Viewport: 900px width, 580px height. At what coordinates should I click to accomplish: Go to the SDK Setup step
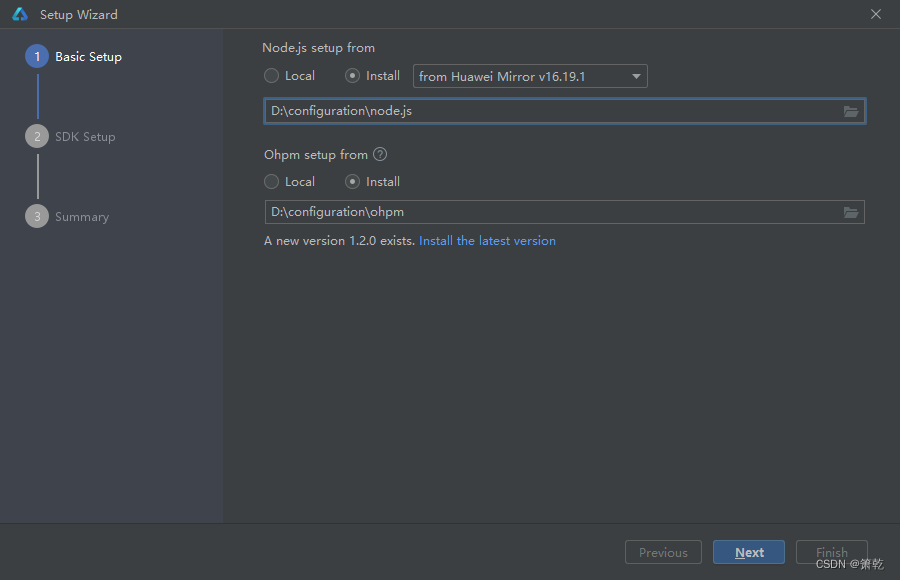[85, 137]
